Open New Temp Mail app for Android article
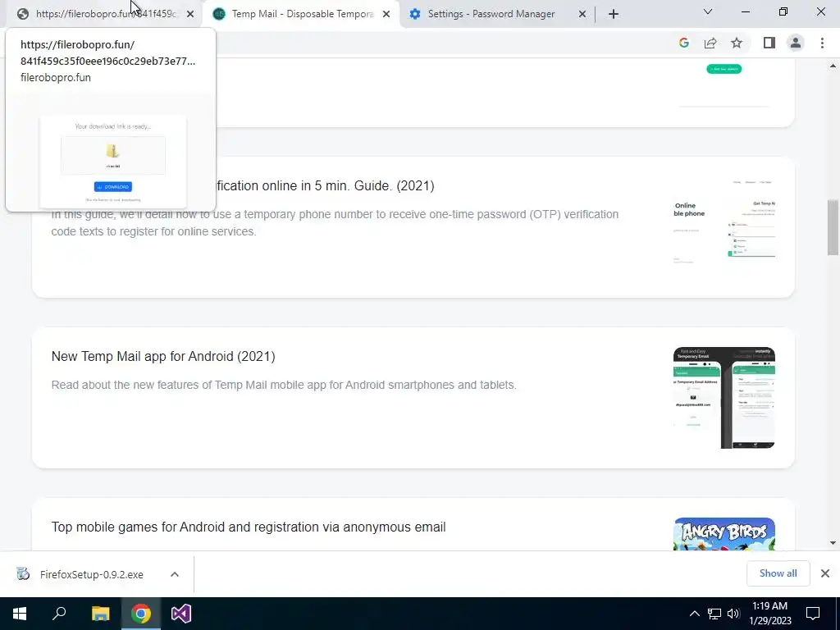This screenshot has width=840, height=630. point(163,356)
